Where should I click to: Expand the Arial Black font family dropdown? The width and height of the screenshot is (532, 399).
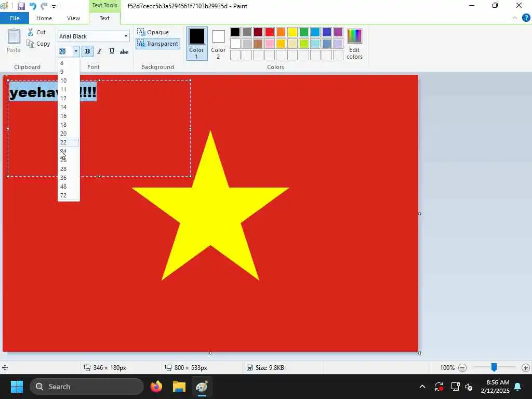(x=126, y=36)
